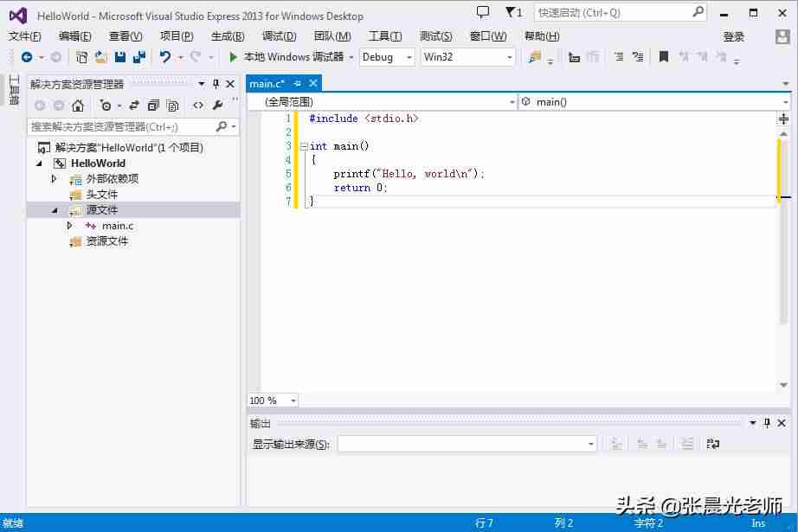The image size is (798, 532).
Task: Click the account avatar icon
Action: click(782, 36)
